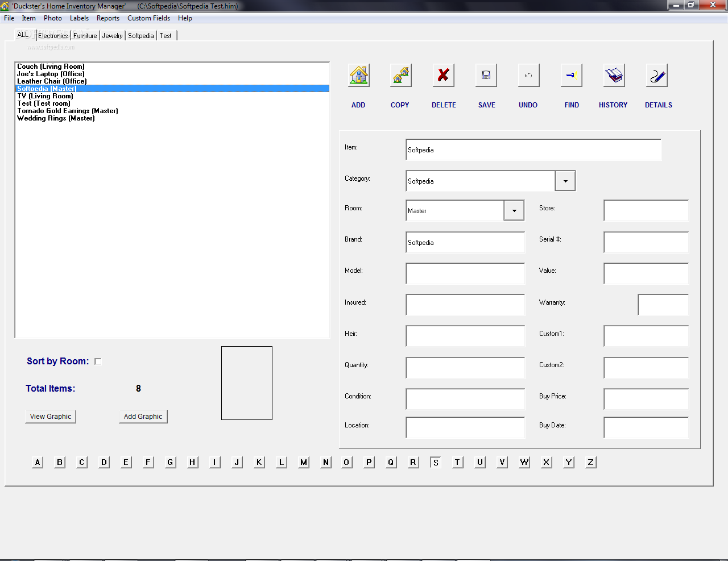Screen dimensions: 728x561
Task: Click the Add Graphic button
Action: pos(143,417)
